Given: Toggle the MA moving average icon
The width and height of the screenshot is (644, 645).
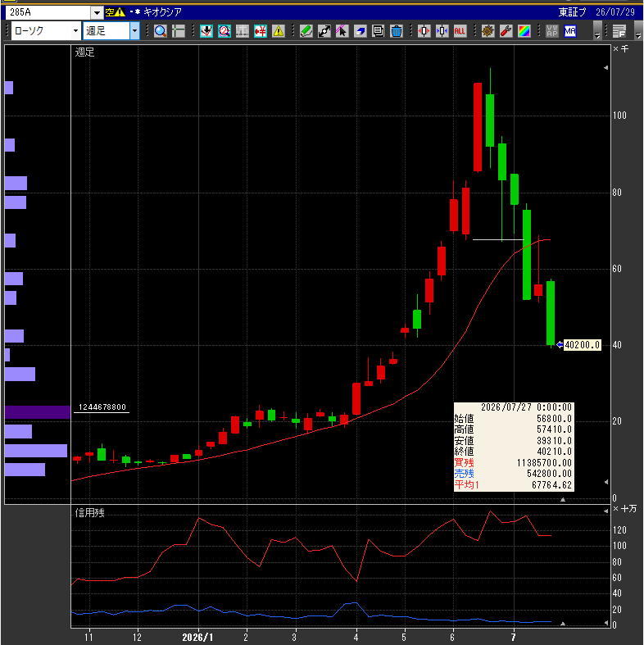Looking at the screenshot, I should (570, 31).
